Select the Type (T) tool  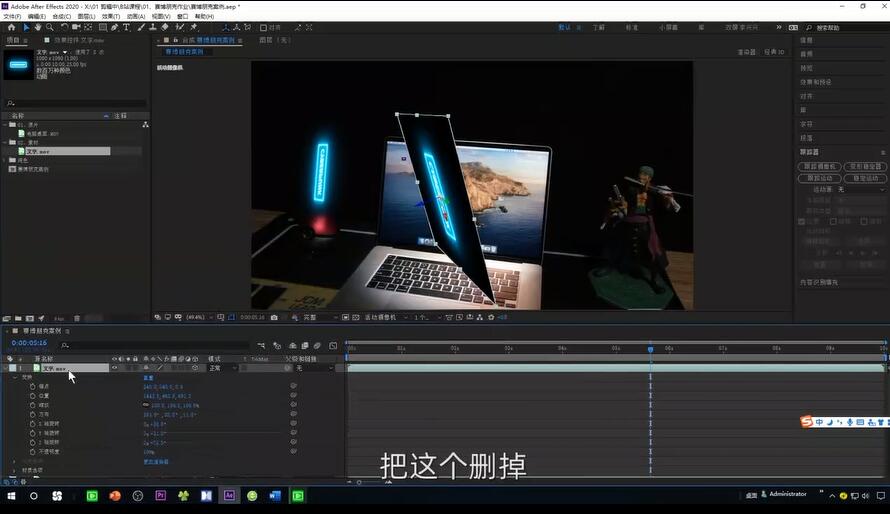tap(126, 27)
